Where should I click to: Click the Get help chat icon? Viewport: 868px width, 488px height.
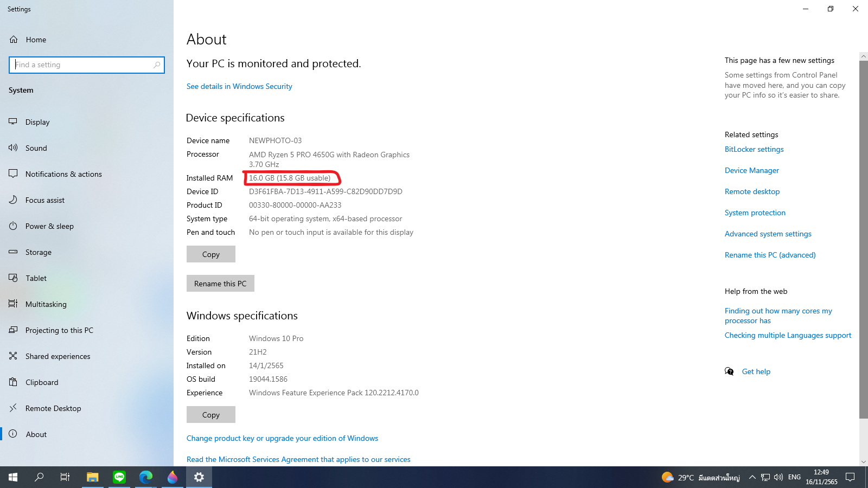(x=729, y=371)
